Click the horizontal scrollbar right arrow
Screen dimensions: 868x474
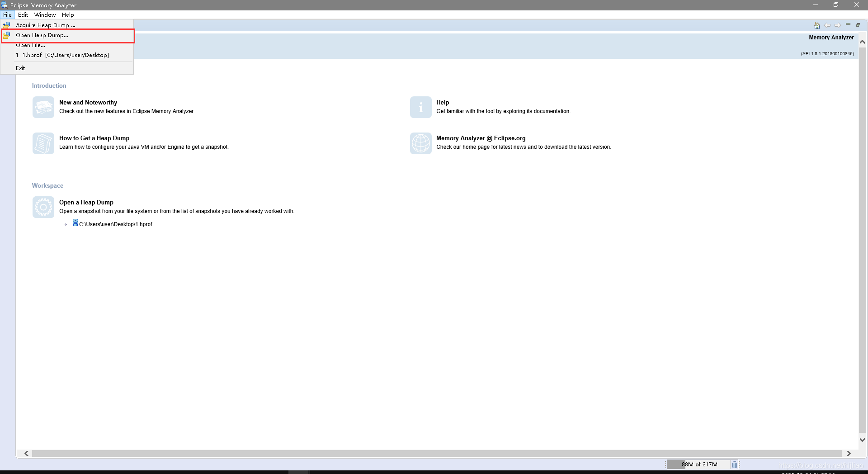point(849,453)
